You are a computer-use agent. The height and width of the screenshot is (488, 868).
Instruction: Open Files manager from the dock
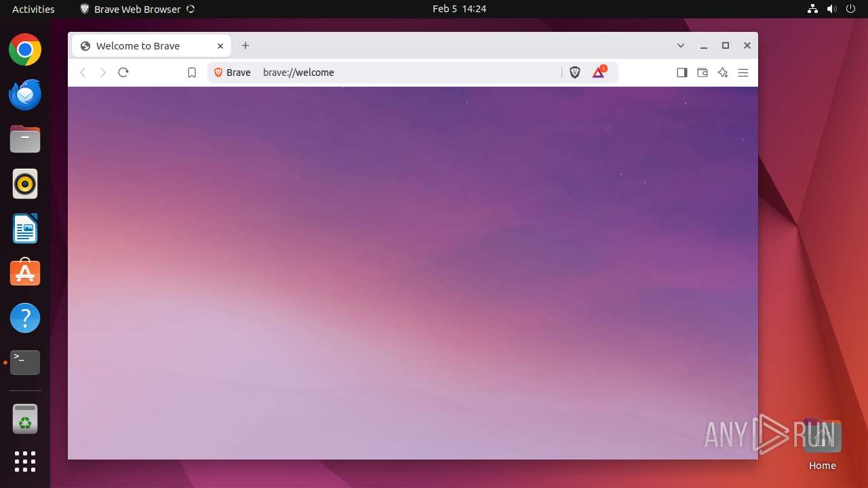tap(25, 140)
